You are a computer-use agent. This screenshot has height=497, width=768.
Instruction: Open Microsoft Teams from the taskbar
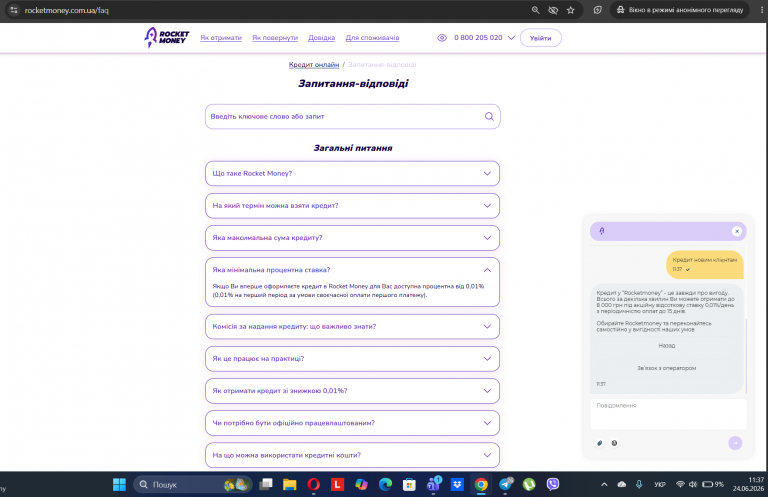[x=433, y=484]
